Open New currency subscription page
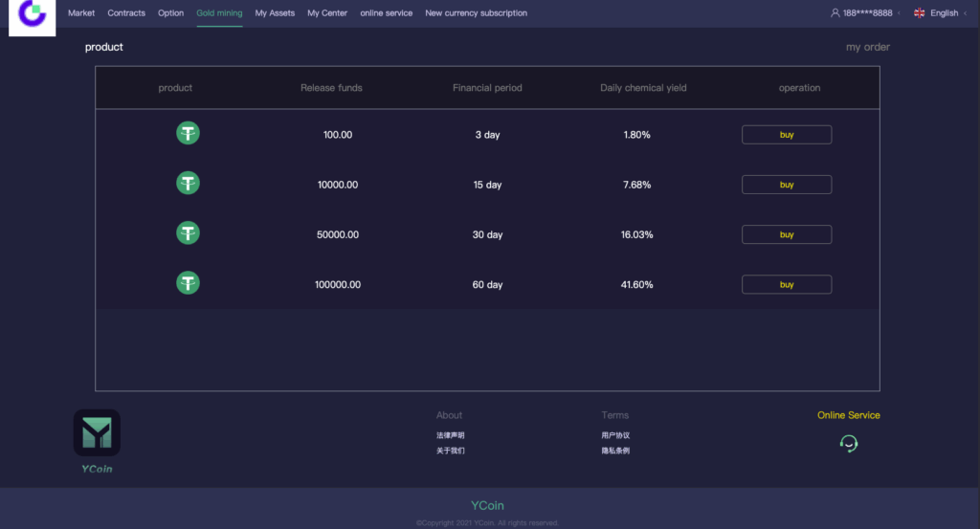The width and height of the screenshot is (980, 529). click(x=476, y=13)
